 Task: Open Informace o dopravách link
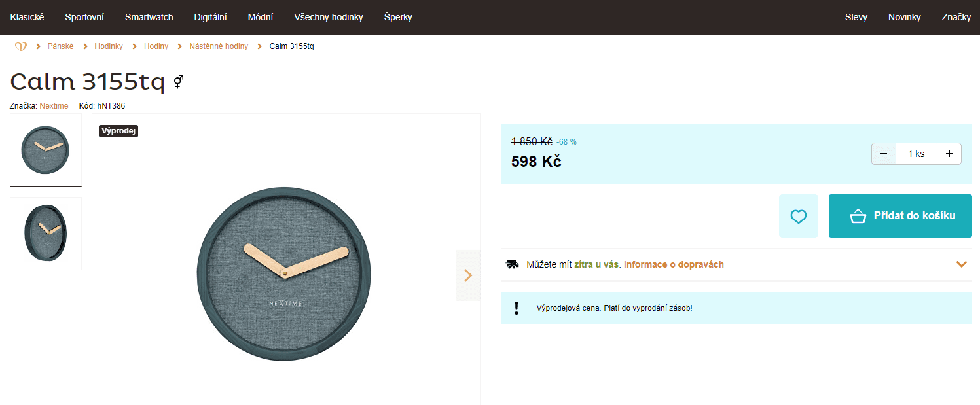click(674, 264)
